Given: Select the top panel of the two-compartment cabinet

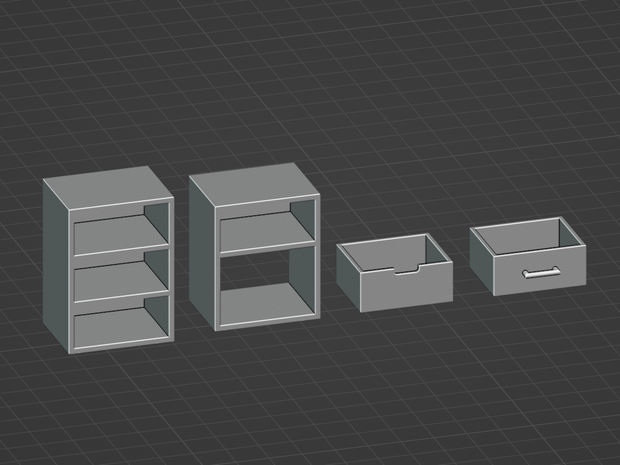Looking at the screenshot, I should pos(254,184).
